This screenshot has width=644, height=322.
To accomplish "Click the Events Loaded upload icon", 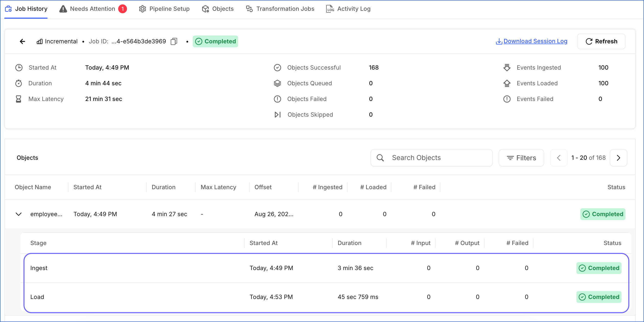I will [x=507, y=83].
